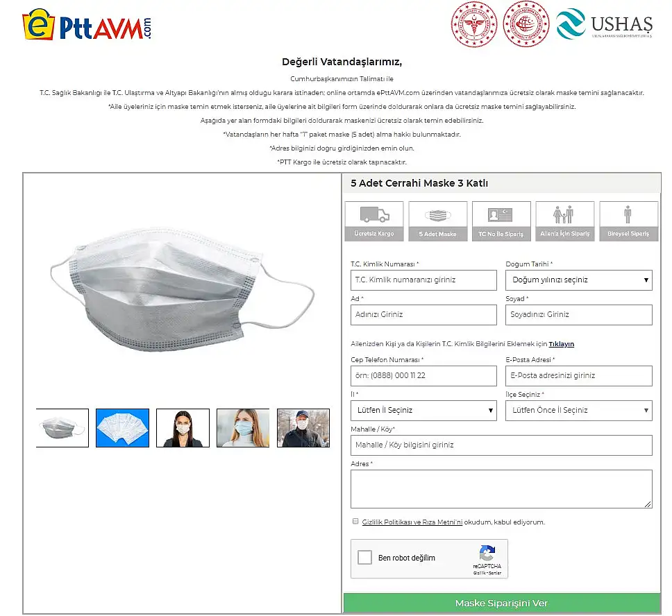Click the ePttAVM.com logo
This screenshot has height=616, width=672.
[x=87, y=25]
